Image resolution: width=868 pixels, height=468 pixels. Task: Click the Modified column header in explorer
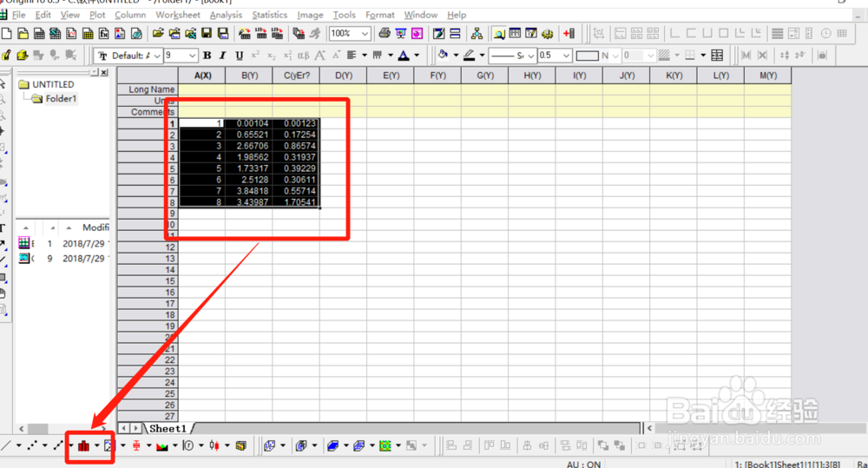tap(95, 227)
